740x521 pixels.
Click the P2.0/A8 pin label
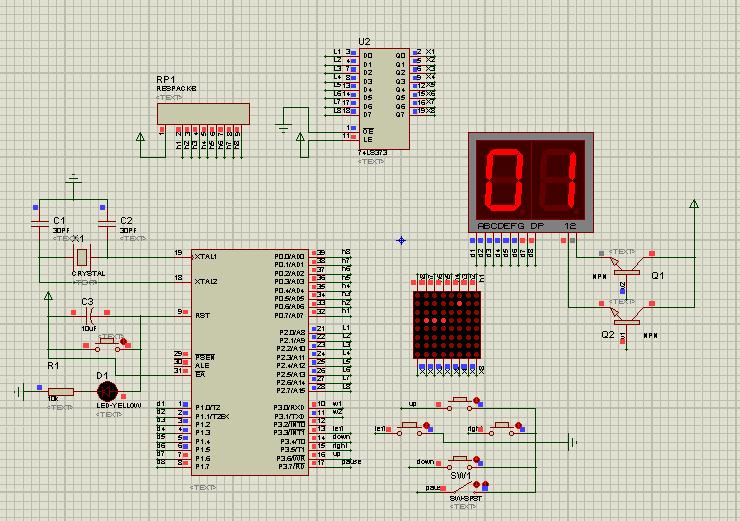coord(292,332)
